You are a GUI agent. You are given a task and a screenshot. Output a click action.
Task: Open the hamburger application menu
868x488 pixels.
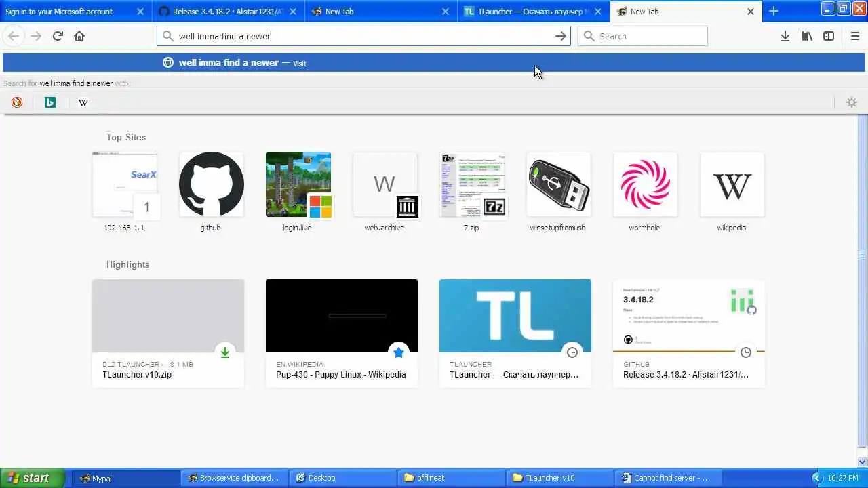coord(854,36)
